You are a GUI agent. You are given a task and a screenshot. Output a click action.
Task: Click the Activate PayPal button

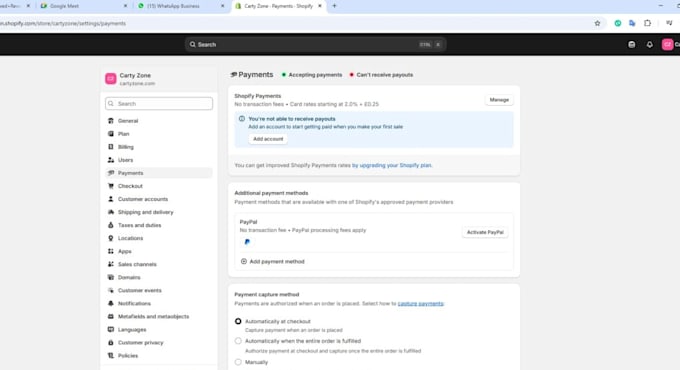pyautogui.click(x=485, y=232)
